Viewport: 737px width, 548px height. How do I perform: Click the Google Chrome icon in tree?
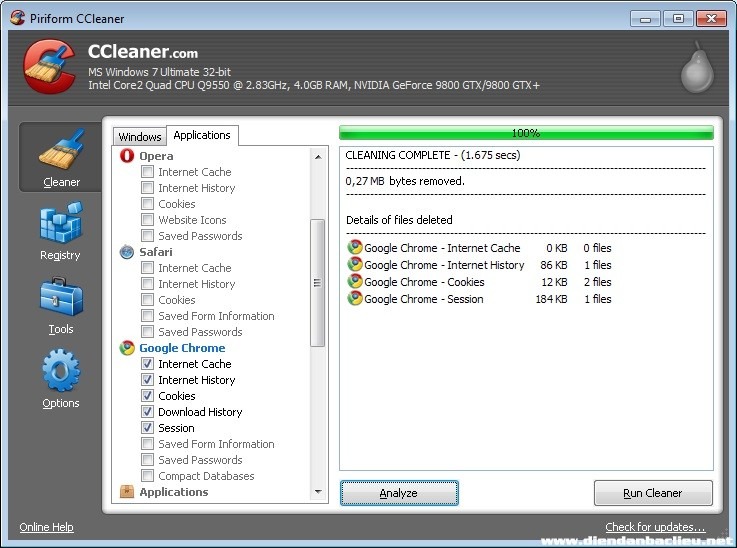(x=127, y=348)
